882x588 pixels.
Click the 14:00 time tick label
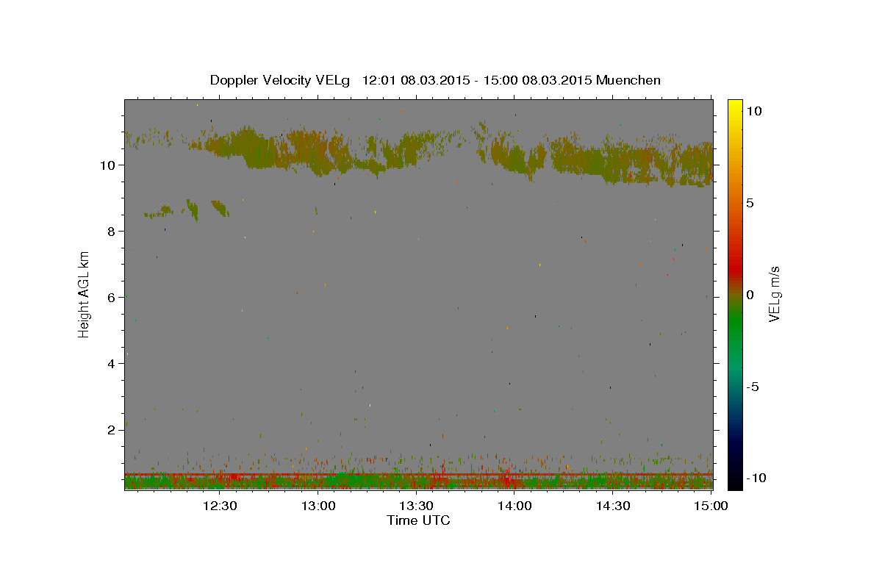tap(514, 506)
